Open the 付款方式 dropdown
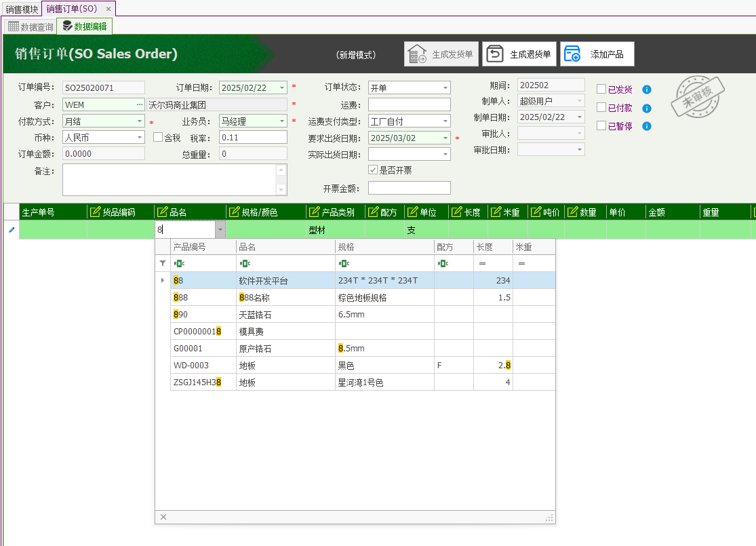This screenshot has width=756, height=546. pos(140,121)
